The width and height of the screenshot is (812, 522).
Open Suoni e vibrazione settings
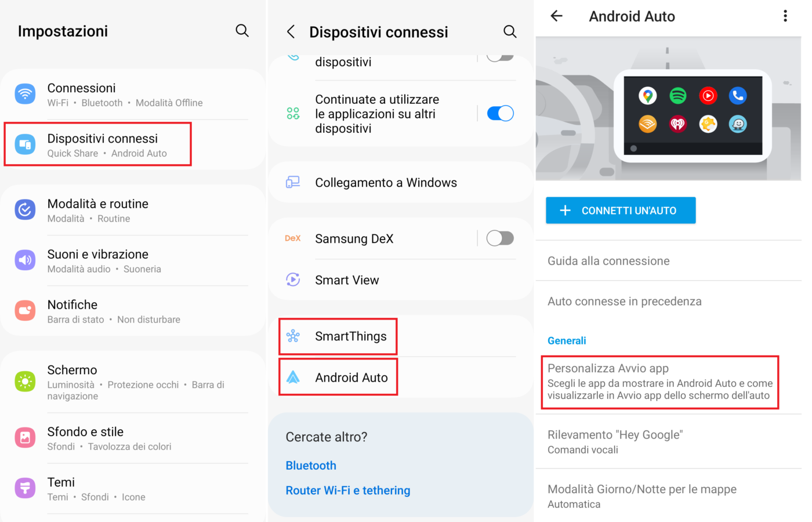97,260
